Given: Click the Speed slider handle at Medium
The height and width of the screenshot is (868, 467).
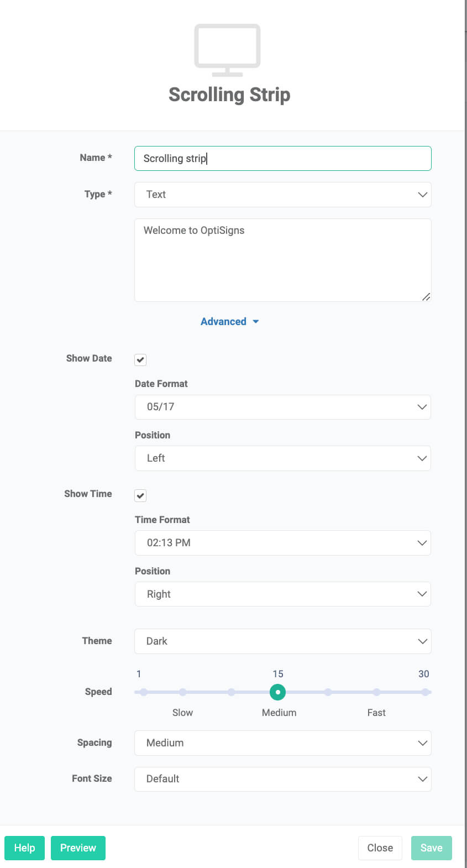Looking at the screenshot, I should tap(277, 692).
